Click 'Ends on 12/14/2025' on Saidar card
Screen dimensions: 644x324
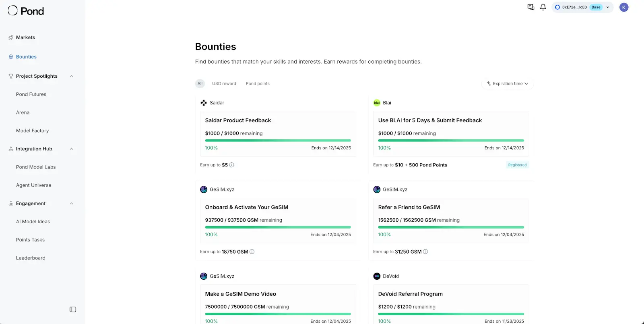pos(331,148)
